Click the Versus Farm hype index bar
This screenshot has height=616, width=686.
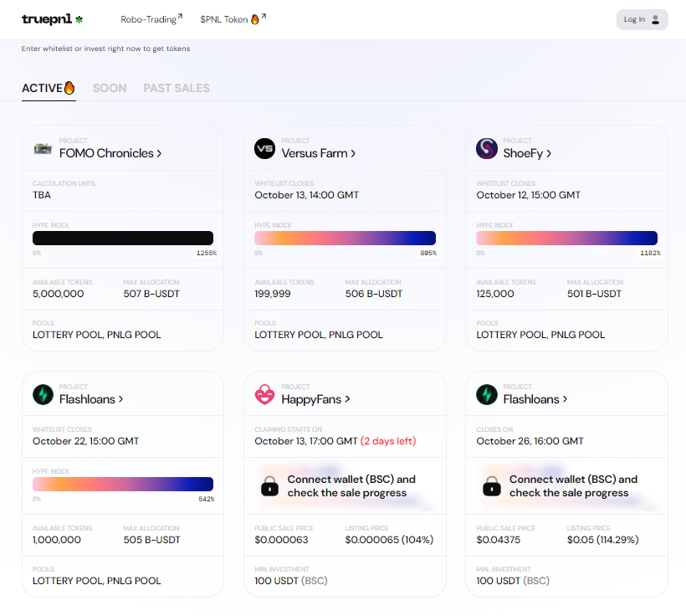coord(345,238)
